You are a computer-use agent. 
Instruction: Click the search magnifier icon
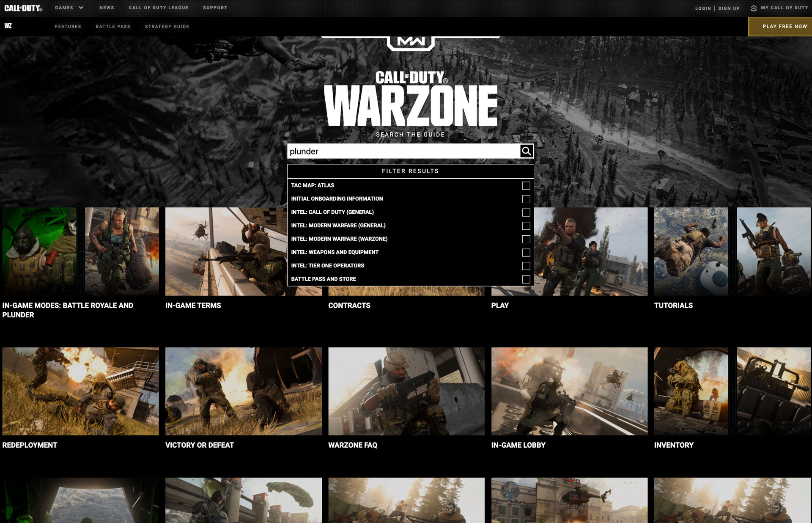point(527,151)
